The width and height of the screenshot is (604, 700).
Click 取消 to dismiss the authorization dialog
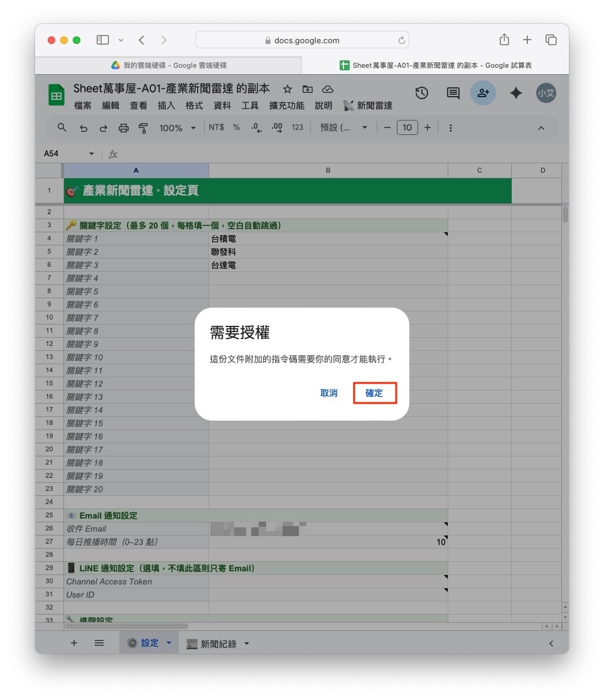pos(329,393)
